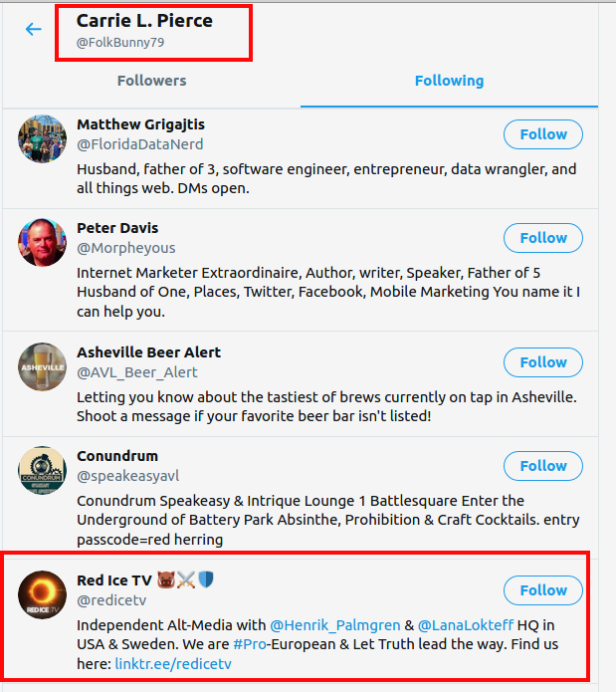Click the Carrie L. Pierce header name
The height and width of the screenshot is (692, 616).
coord(144,21)
